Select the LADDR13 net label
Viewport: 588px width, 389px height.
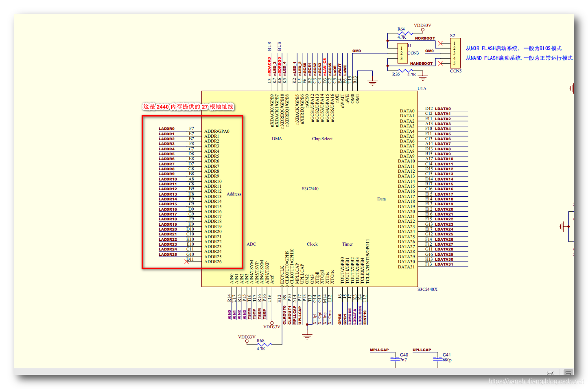pyautogui.click(x=168, y=194)
